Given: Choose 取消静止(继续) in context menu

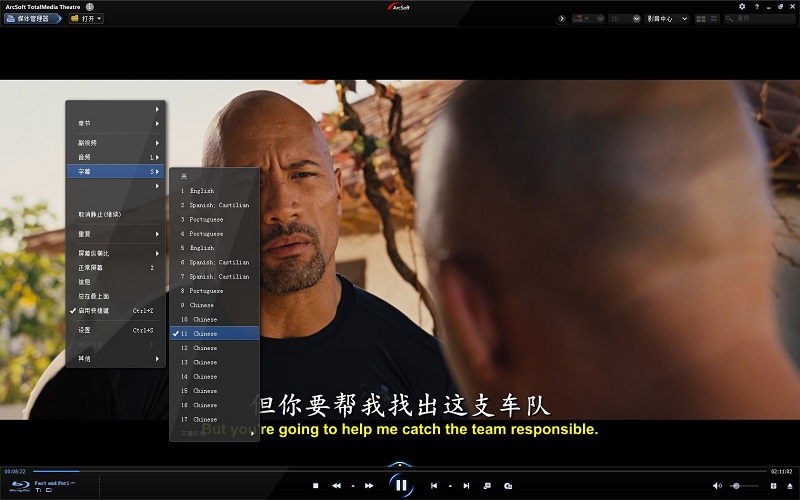Looking at the screenshot, I should tap(116, 214).
